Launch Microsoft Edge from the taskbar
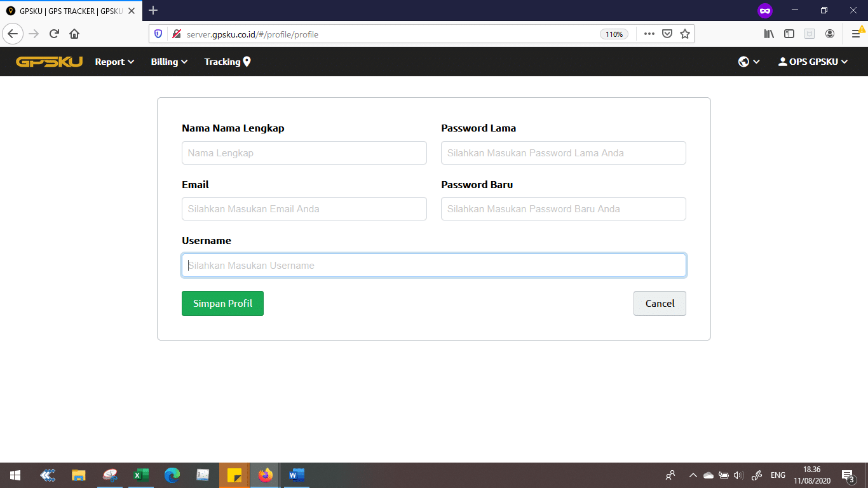 (x=172, y=475)
